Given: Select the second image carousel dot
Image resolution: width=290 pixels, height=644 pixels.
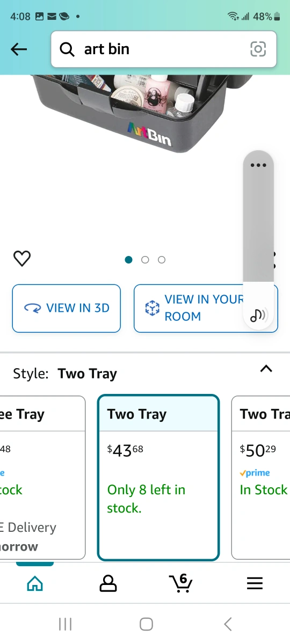Looking at the screenshot, I should pyautogui.click(x=145, y=260).
